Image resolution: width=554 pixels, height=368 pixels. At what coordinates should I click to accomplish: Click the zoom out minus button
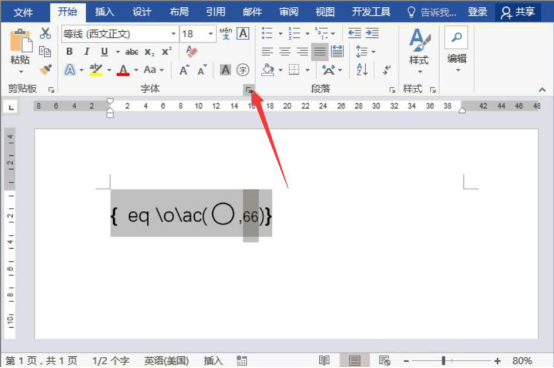point(406,361)
